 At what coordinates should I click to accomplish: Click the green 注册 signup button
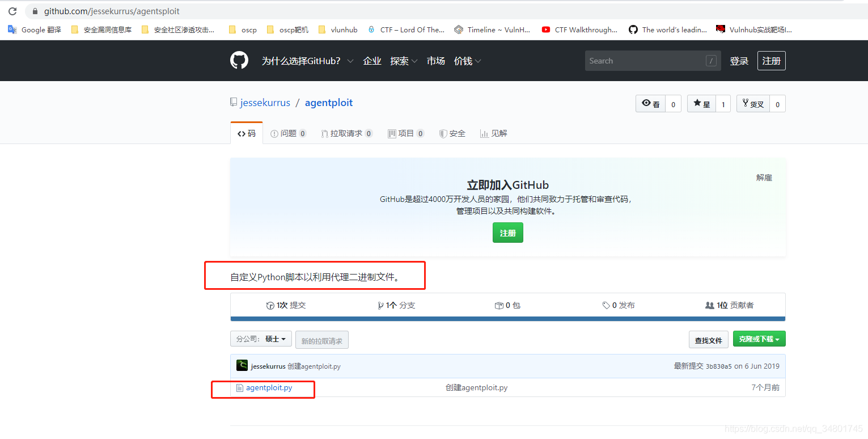click(507, 233)
